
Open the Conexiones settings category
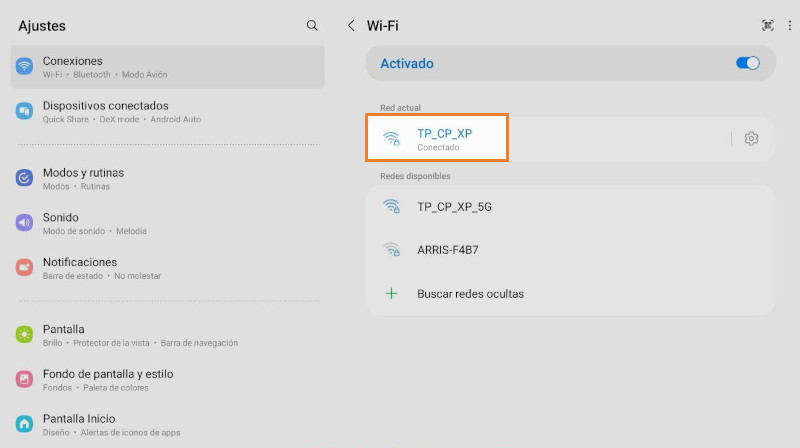[167, 67]
